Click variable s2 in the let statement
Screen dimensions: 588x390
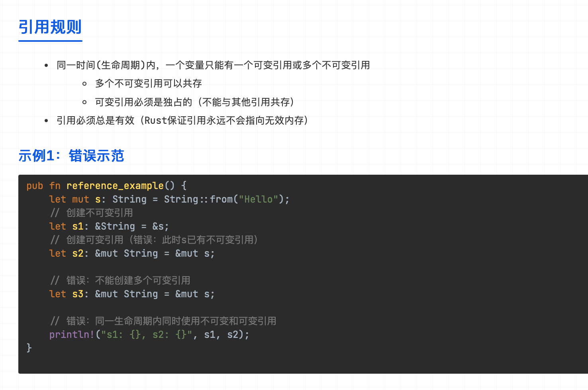78,253
